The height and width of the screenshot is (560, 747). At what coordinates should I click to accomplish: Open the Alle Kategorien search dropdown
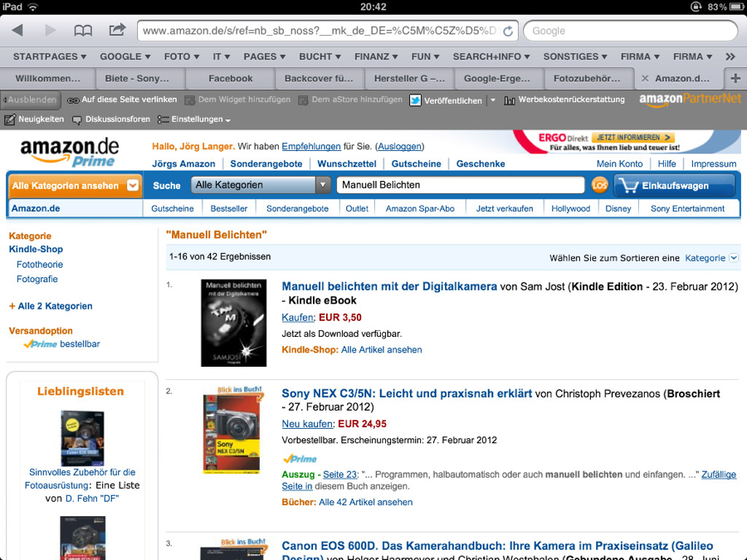260,185
